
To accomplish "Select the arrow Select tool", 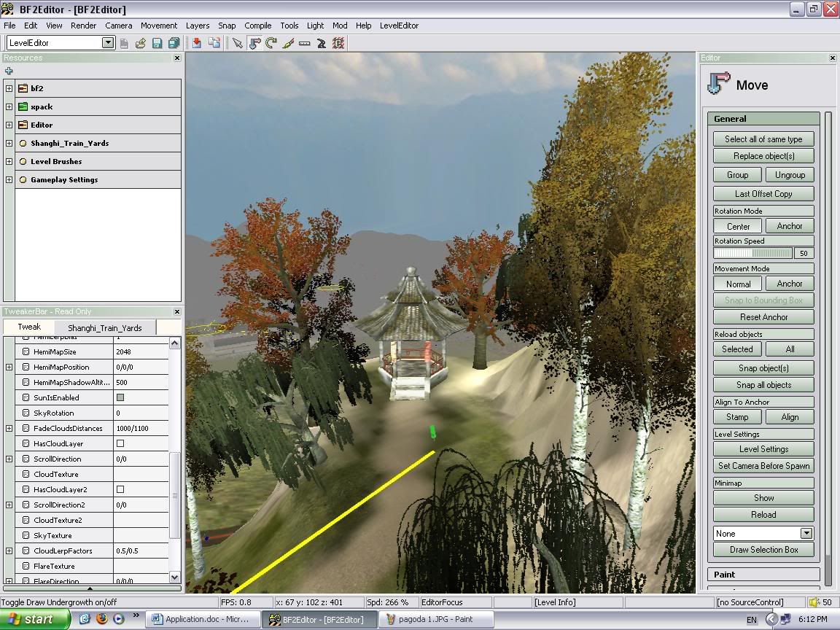I will (237, 44).
